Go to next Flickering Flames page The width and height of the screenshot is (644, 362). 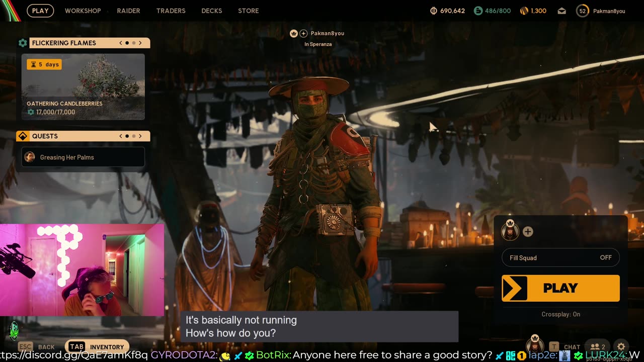[140, 43]
